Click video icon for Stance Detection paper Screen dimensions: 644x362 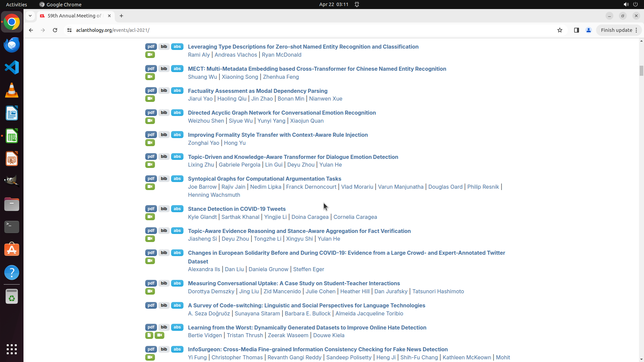pyautogui.click(x=150, y=217)
